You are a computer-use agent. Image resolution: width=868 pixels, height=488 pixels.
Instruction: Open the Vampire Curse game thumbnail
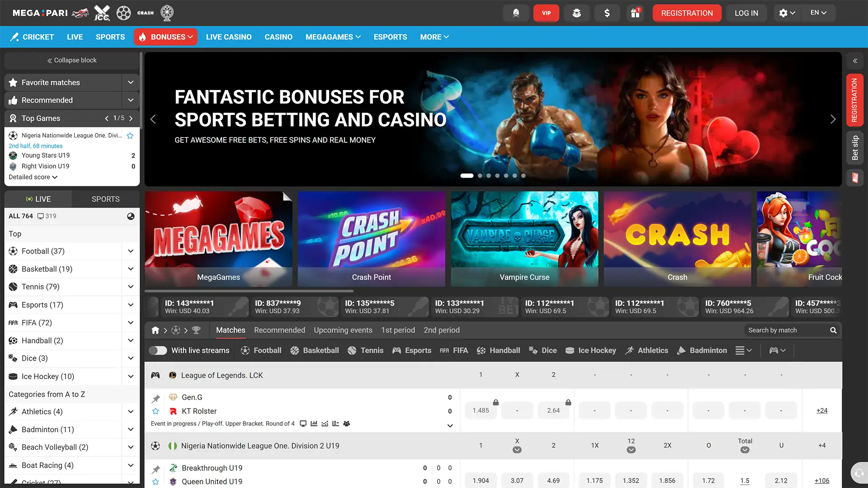[x=524, y=239]
